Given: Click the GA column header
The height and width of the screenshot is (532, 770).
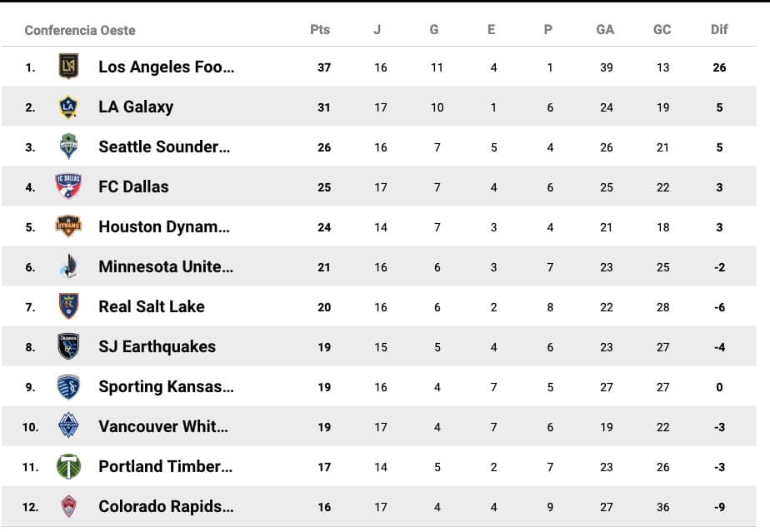Looking at the screenshot, I should [x=605, y=29].
